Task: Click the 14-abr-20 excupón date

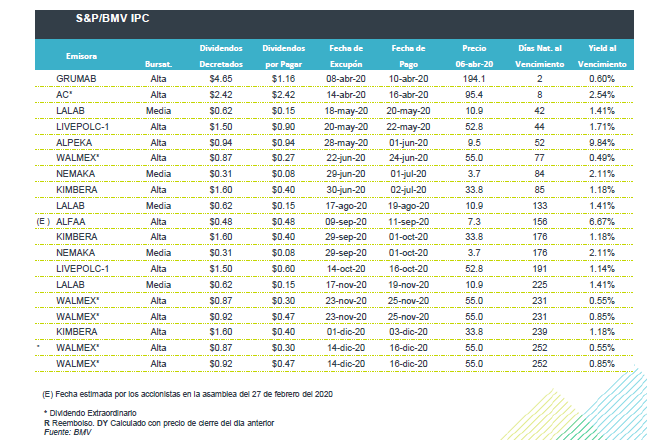Action: pos(346,95)
